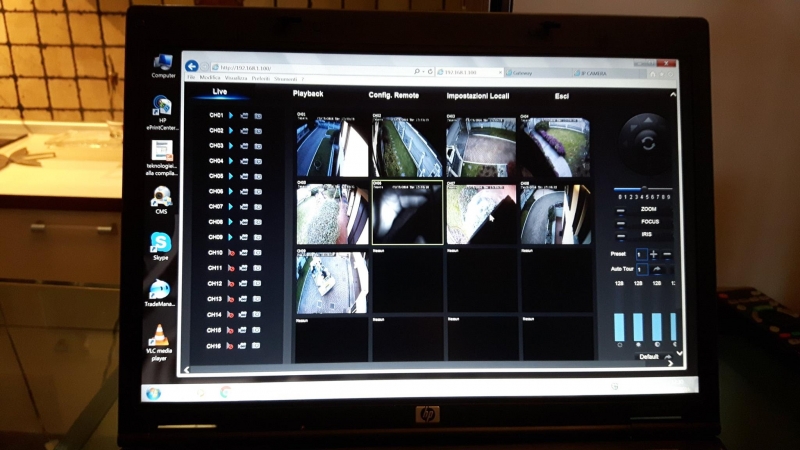This screenshot has height=450, width=800.
Task: Click the record icon for CH11
Action: click(x=243, y=268)
